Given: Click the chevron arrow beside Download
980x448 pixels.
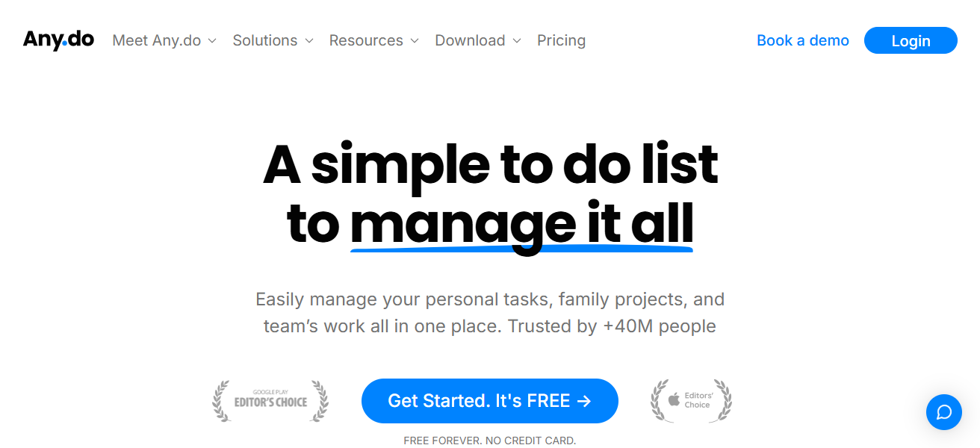Looking at the screenshot, I should (517, 41).
